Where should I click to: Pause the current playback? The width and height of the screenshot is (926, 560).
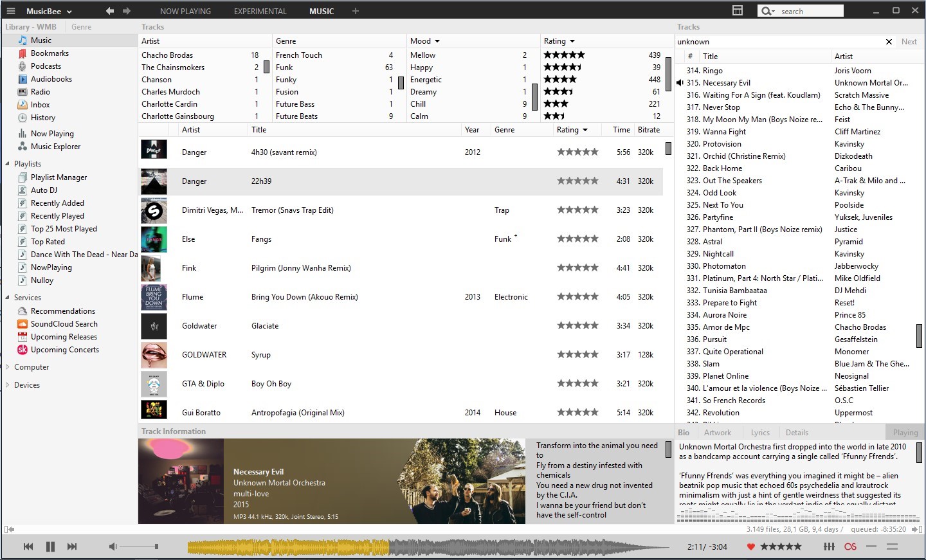point(50,546)
